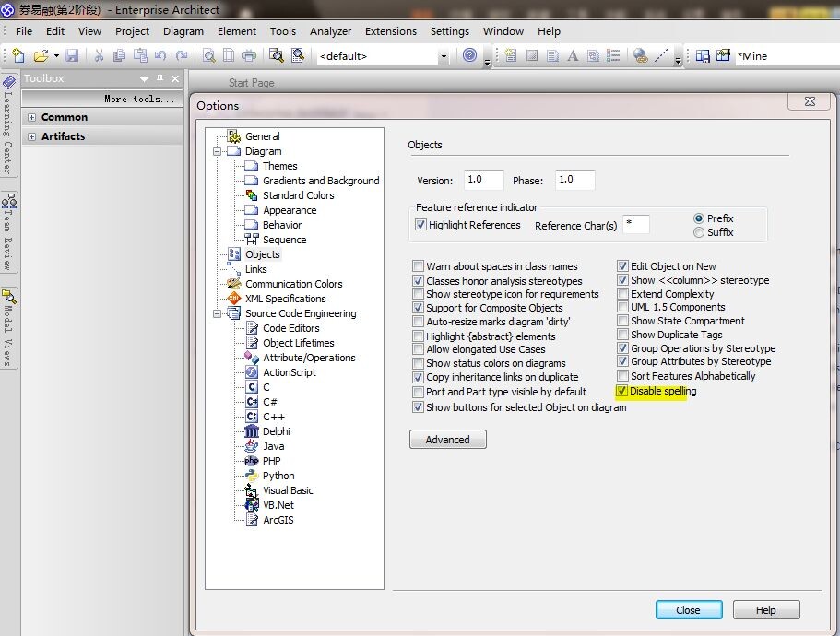Click the Reference Char(s) input field

(635, 224)
